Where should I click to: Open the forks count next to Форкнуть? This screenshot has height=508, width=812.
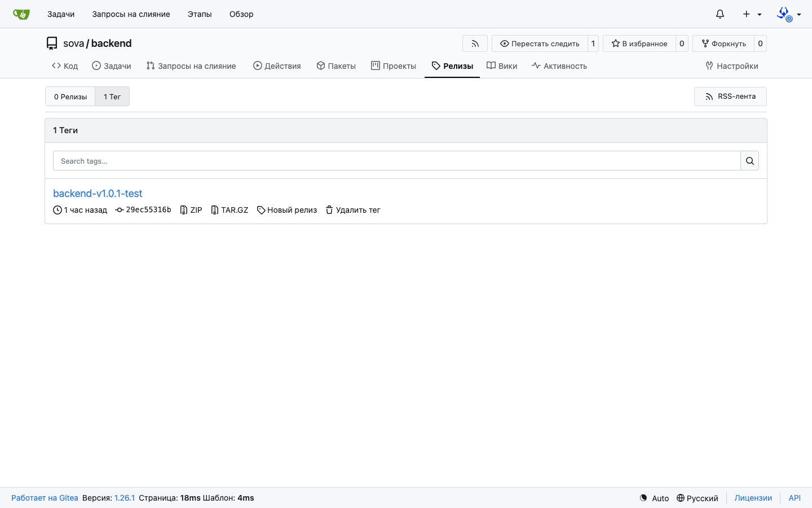click(x=760, y=43)
